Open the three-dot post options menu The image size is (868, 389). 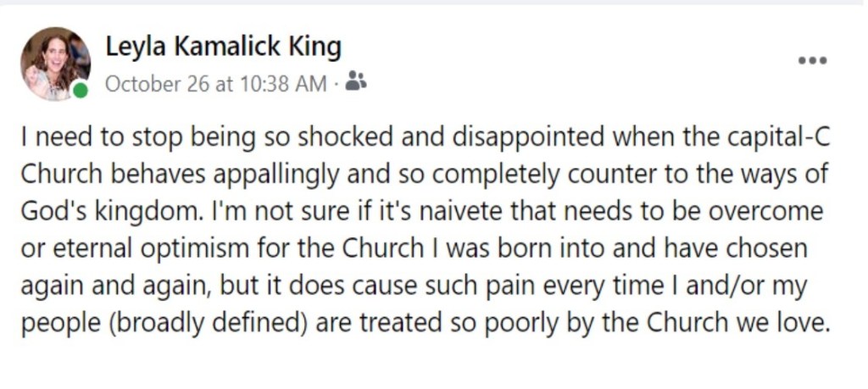tap(812, 61)
